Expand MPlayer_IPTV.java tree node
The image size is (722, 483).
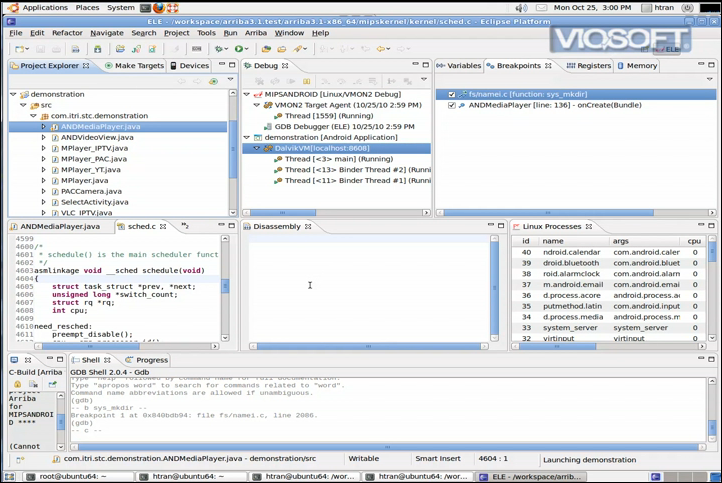[44, 148]
